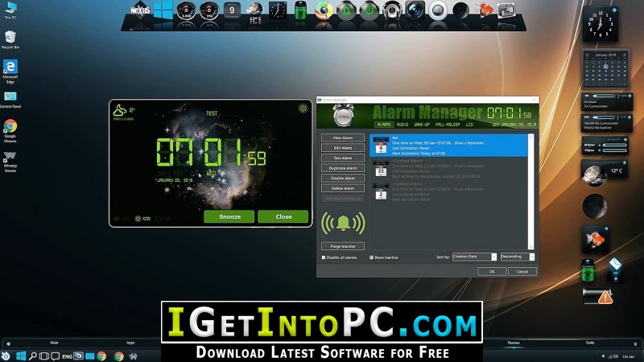Viewport: 644px width, 362px height.
Task: Click the ringing green bell in Alarm Manager
Action: pos(343,224)
